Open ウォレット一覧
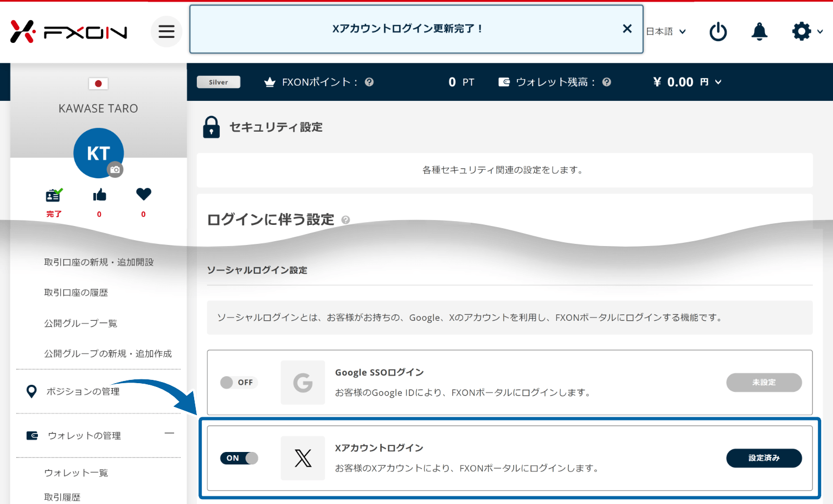The width and height of the screenshot is (833, 504). click(76, 473)
